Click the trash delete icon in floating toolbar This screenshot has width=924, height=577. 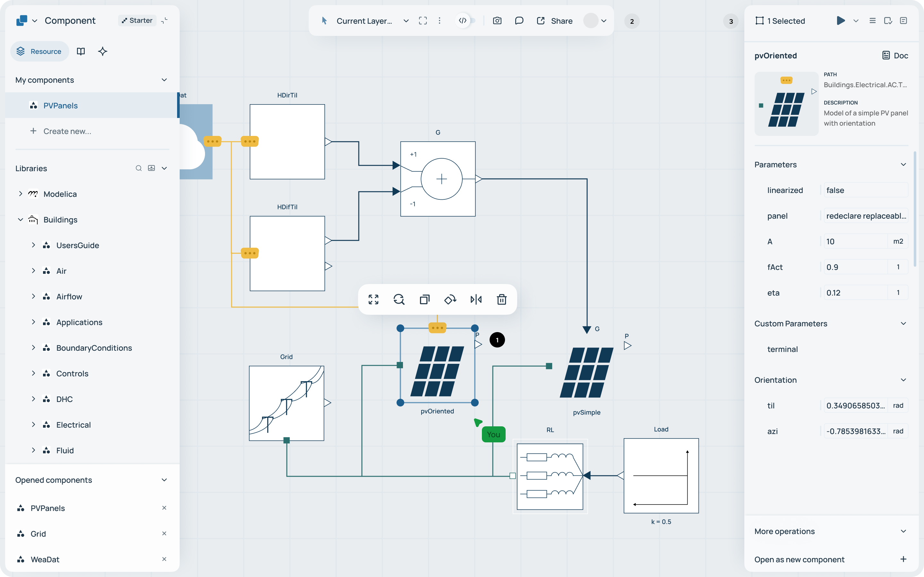tap(501, 300)
